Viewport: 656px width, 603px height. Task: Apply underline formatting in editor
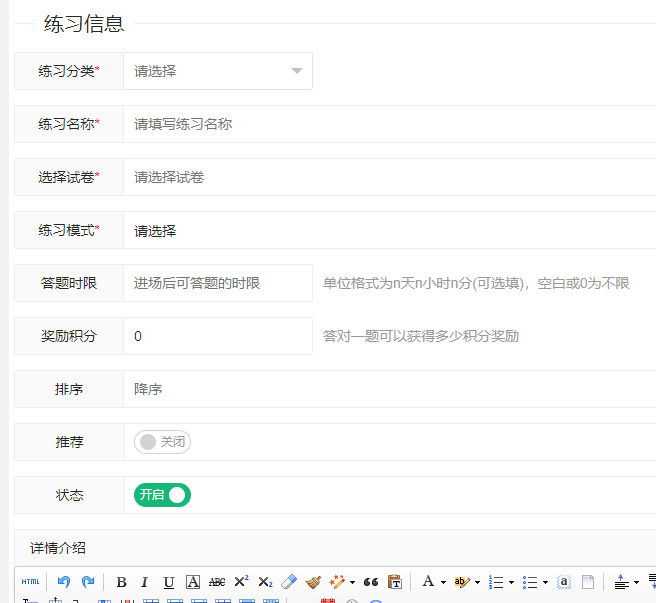(168, 582)
